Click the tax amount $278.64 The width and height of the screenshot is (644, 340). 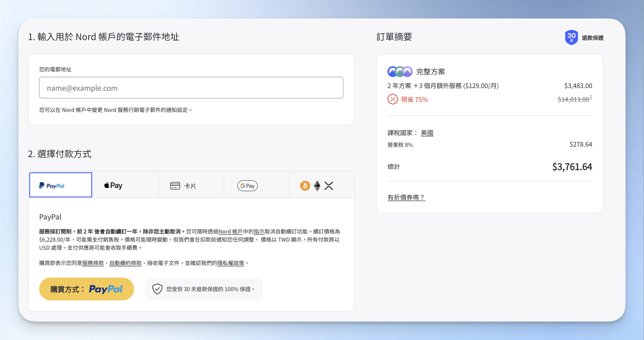(581, 144)
